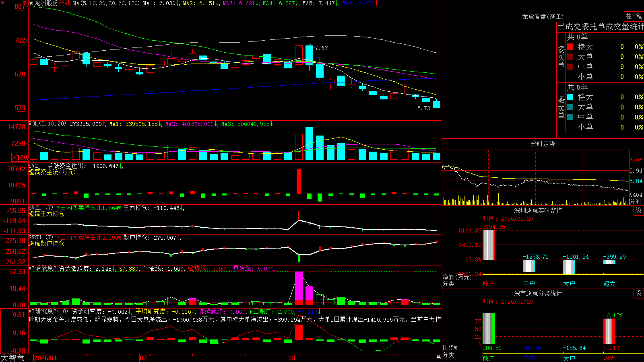The image size is (644, 362).
Task: Switch order view to 柱 (bar) mode
Action: point(629,16)
